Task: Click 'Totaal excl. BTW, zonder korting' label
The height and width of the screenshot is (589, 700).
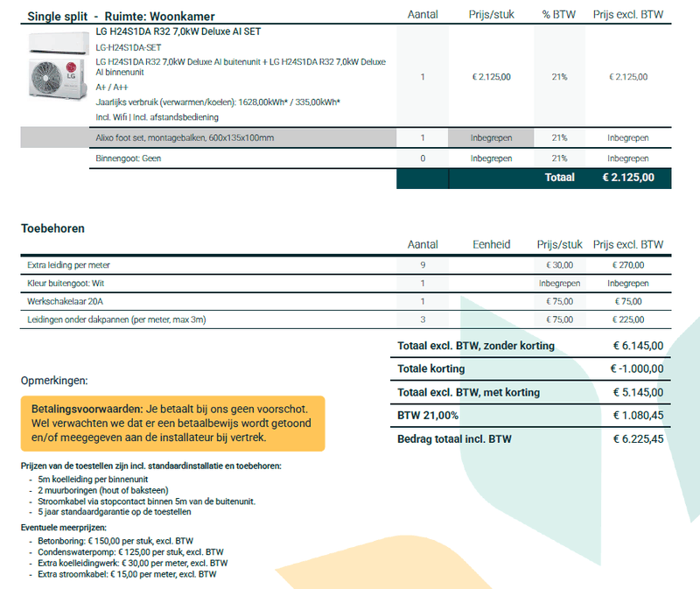Action: [476, 346]
